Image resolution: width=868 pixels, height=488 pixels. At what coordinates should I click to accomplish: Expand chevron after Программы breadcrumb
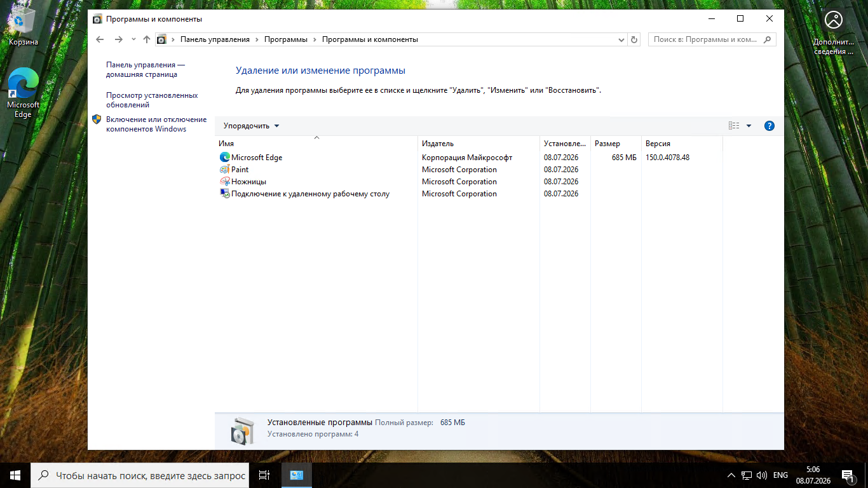click(x=315, y=39)
